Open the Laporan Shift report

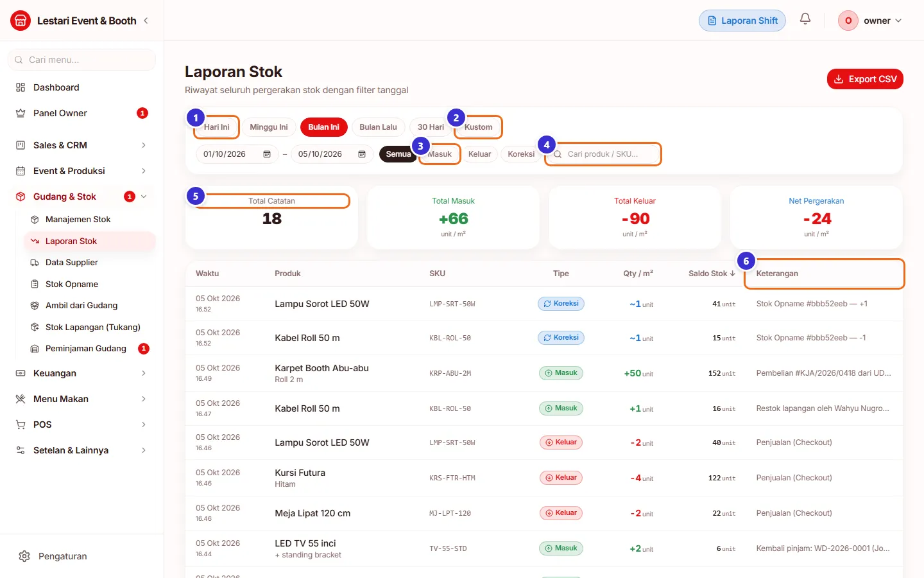point(742,21)
